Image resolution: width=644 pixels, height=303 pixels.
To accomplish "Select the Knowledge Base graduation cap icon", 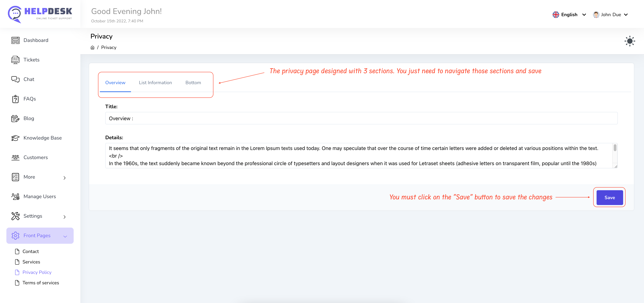I will click(15, 138).
